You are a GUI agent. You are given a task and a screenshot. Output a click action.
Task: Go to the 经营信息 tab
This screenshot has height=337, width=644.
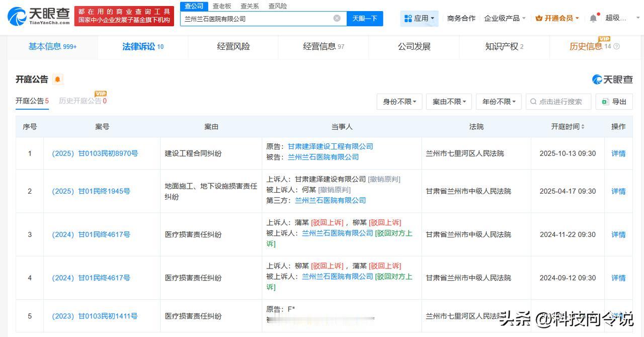324,47
